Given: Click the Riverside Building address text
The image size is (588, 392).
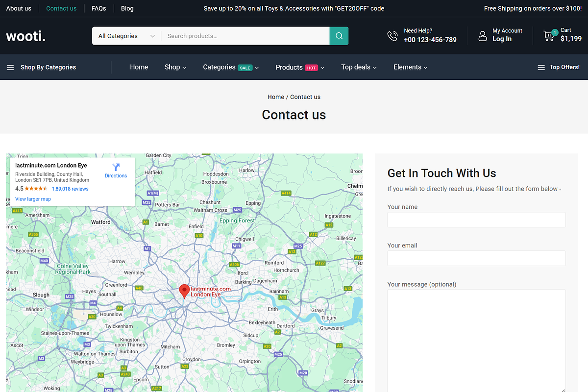Looking at the screenshot, I should 52,177.
